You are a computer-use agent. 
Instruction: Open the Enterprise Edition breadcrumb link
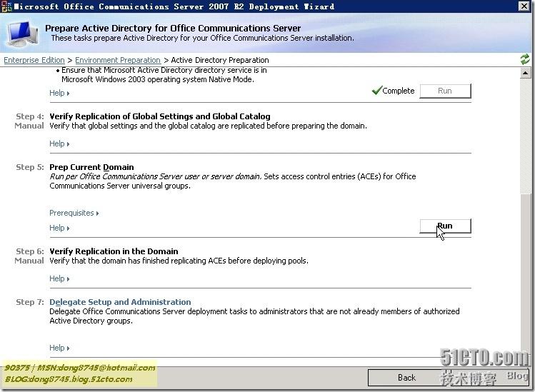pos(34,60)
